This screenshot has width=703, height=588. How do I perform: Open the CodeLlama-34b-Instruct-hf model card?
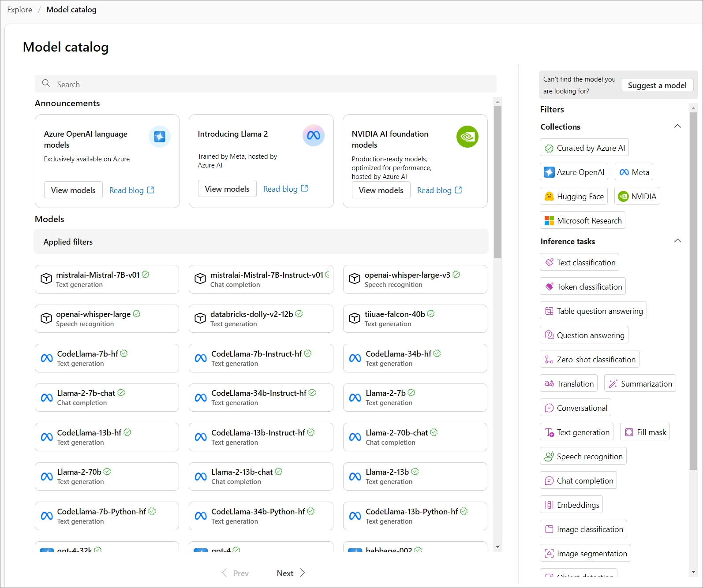[261, 398]
